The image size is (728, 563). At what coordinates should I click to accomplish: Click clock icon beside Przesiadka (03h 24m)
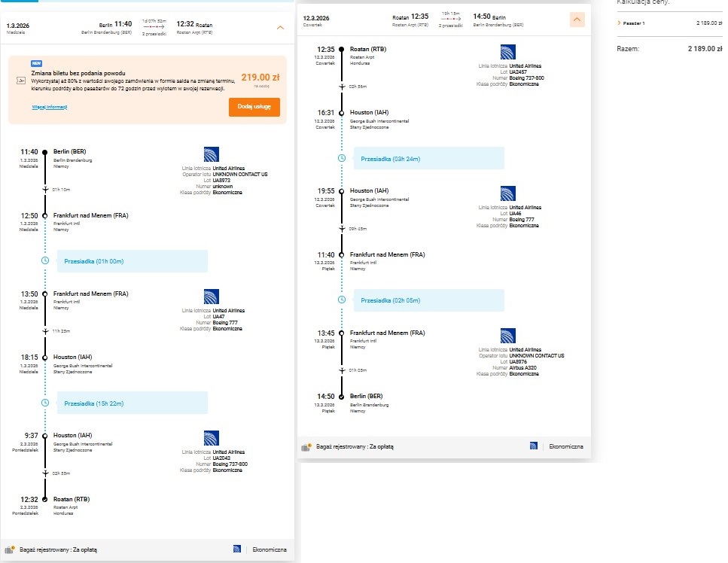point(342,158)
